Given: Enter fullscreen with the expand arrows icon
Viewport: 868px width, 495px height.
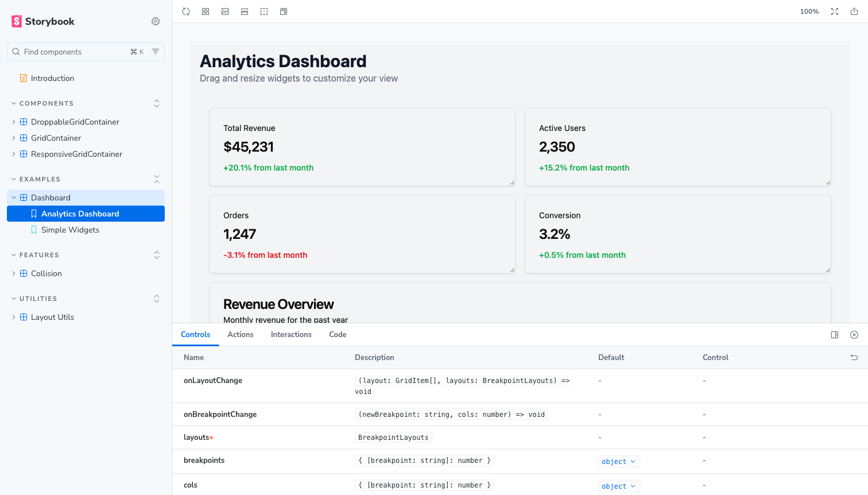Looking at the screenshot, I should tap(835, 11).
